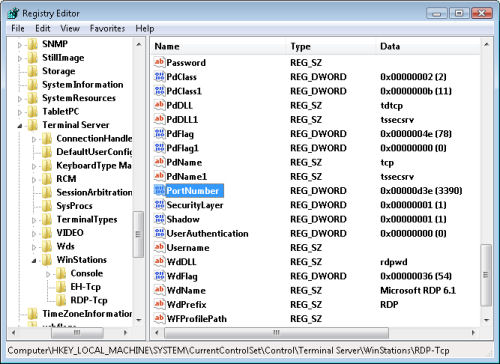The width and height of the screenshot is (500, 364).
Task: Expand the SystemResources tree node
Action: pos(20,99)
